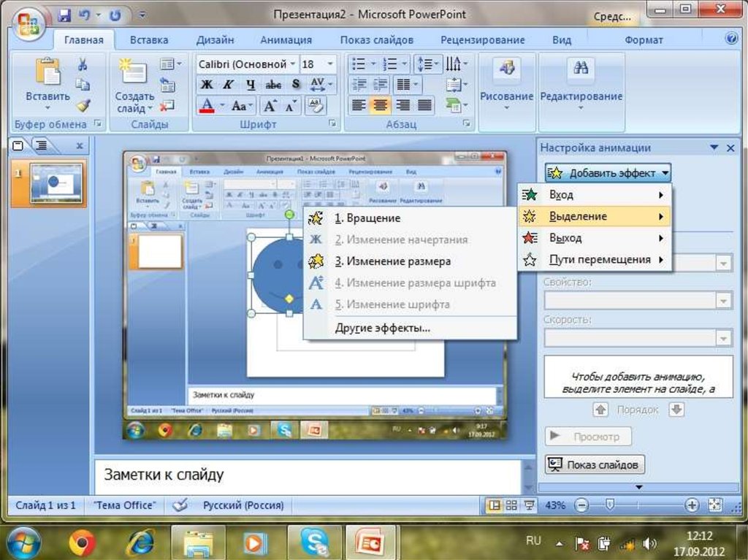Click the Office round button
The width and height of the screenshot is (748, 560).
point(27,23)
